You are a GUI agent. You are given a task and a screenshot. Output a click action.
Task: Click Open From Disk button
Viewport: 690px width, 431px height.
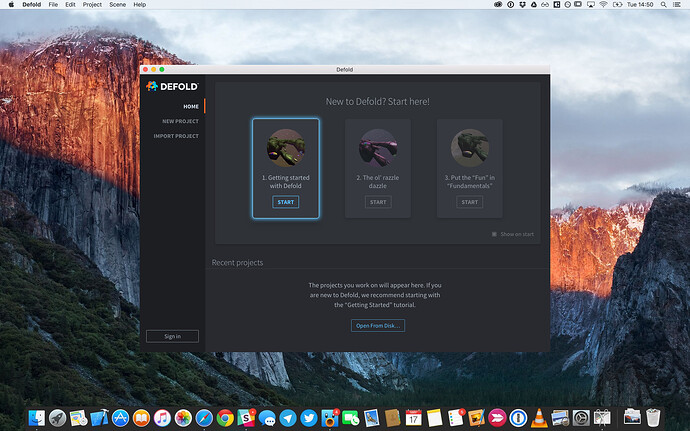(377, 326)
